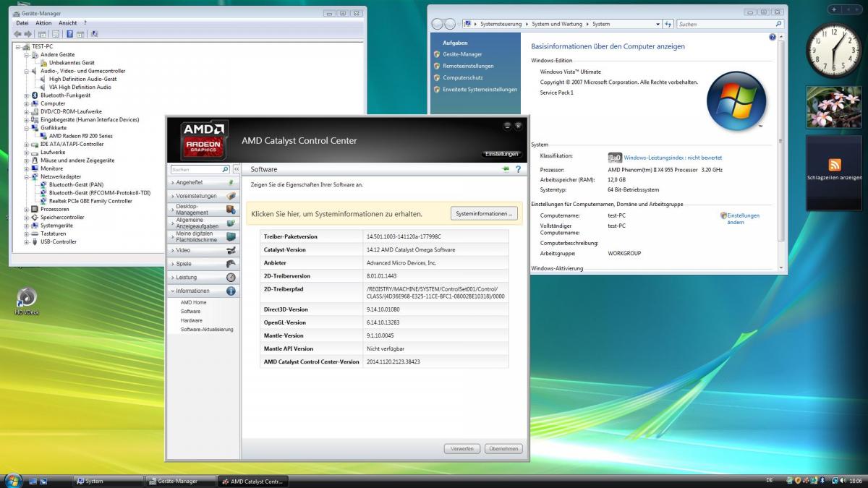
Task: Click the help question mark in Catalyst Control Center
Action: tap(518, 169)
